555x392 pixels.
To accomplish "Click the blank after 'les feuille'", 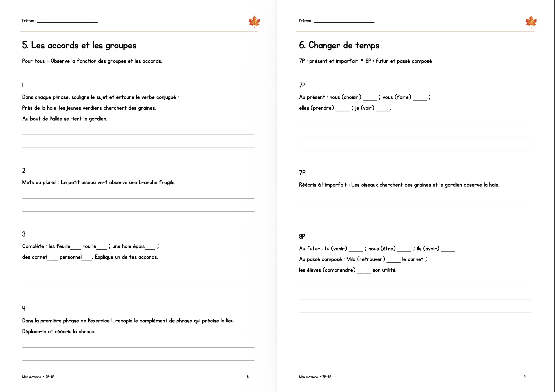I will pos(76,249).
